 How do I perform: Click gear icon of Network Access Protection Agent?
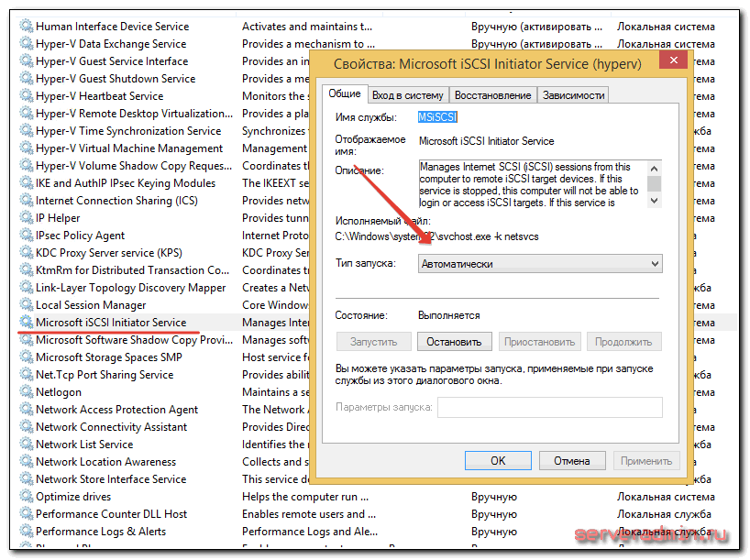click(x=26, y=410)
